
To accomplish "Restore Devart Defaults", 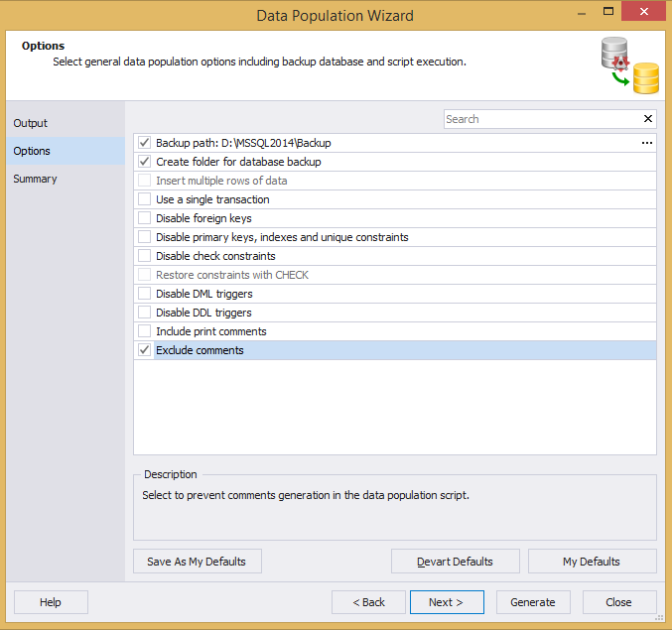I will click(456, 561).
